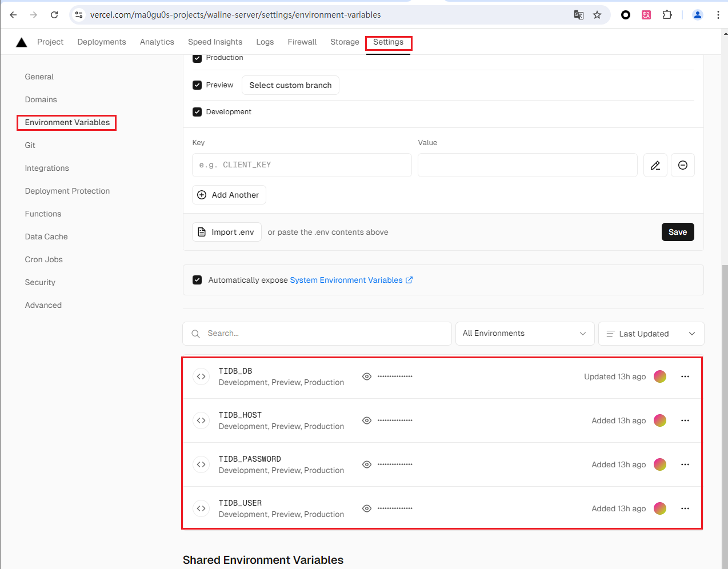Click the Vercel triangle logo
This screenshot has width=728, height=569.
point(22,42)
